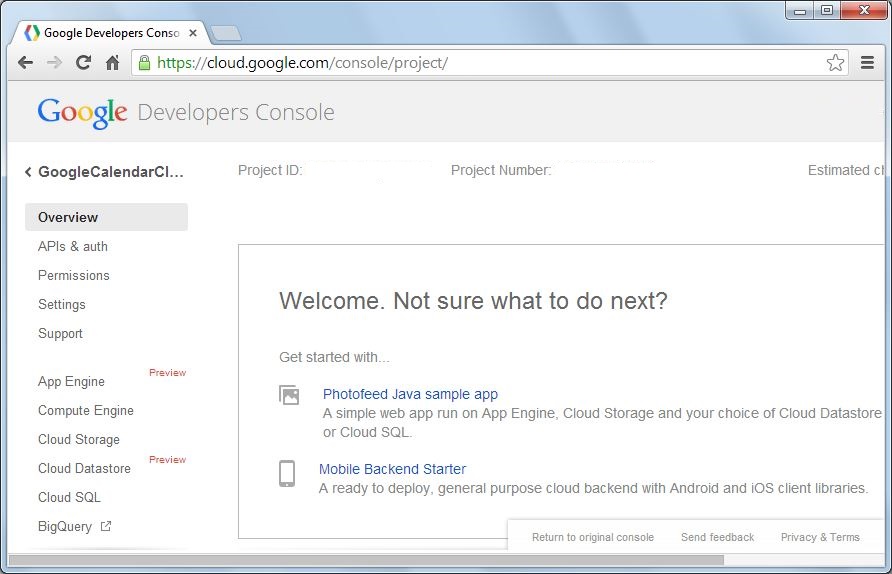The width and height of the screenshot is (892, 574).
Task: Open APIs & auth in the sidebar
Action: click(x=73, y=246)
